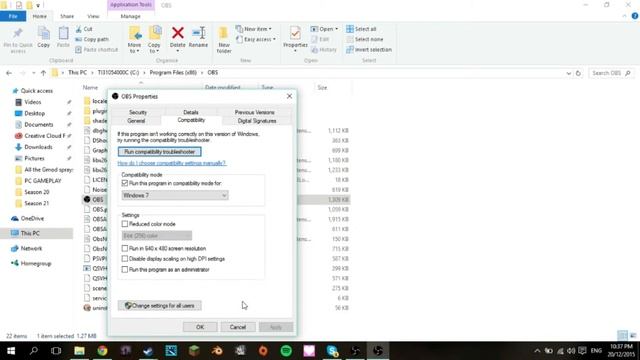This screenshot has height=360, width=640.
Task: Go up one folder level arrow
Action: click(43, 73)
